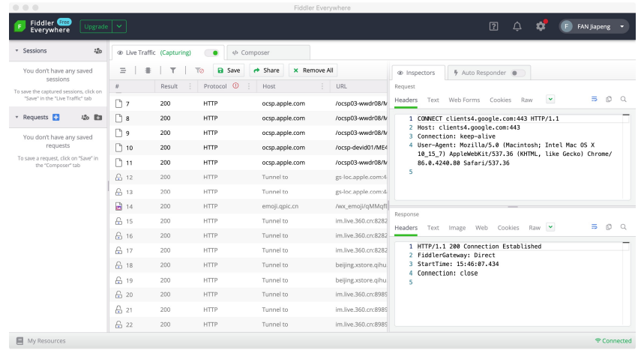Search icon in Request inspector
Viewport: 644px width, 356px height.
(624, 99)
